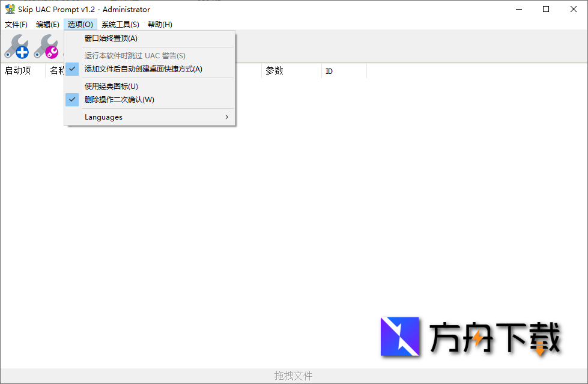Click the 拖拽文件 status bar area
Image resolution: width=588 pixels, height=384 pixels.
tap(293, 375)
